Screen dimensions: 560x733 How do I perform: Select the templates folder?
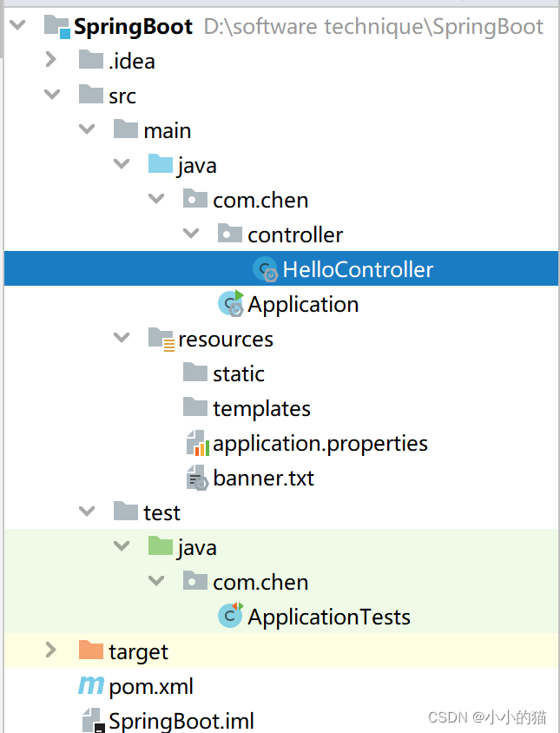(260, 408)
